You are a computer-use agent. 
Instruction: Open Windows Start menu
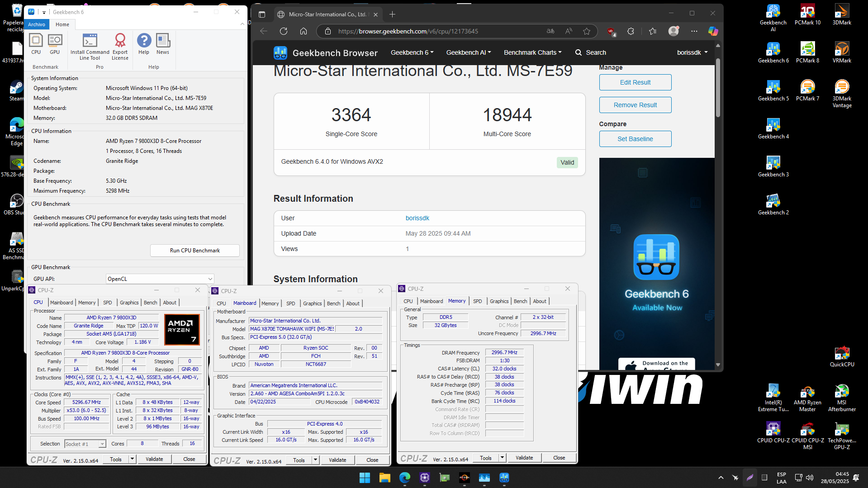365,478
